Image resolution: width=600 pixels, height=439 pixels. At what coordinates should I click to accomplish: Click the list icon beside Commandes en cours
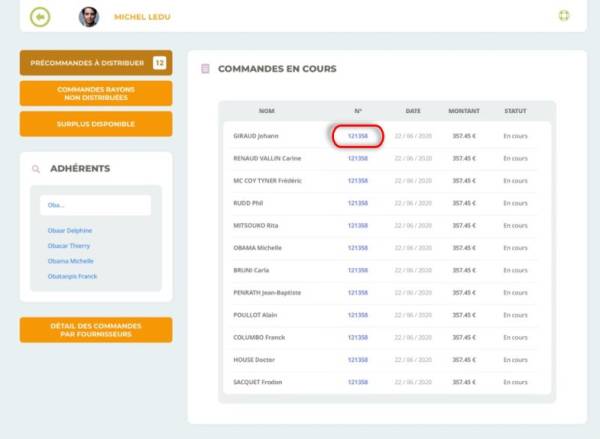[205, 69]
